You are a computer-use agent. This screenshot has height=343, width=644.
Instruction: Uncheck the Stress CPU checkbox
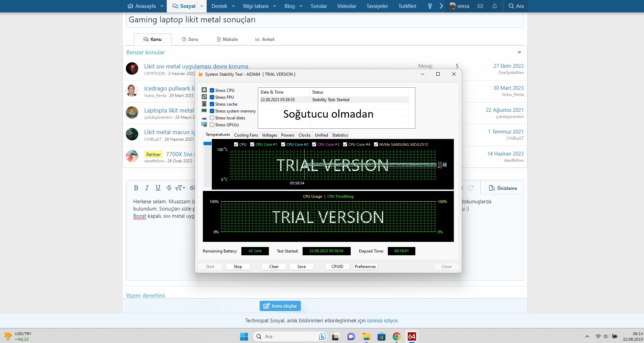pos(212,90)
